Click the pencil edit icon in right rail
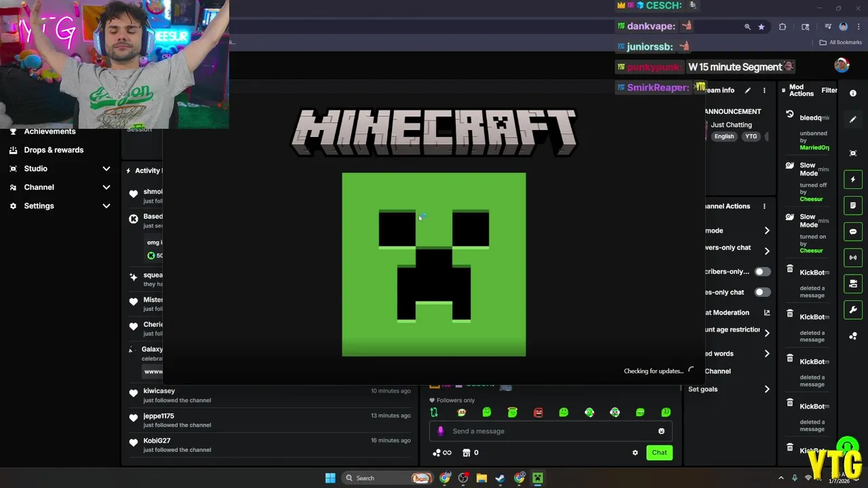 853,119
